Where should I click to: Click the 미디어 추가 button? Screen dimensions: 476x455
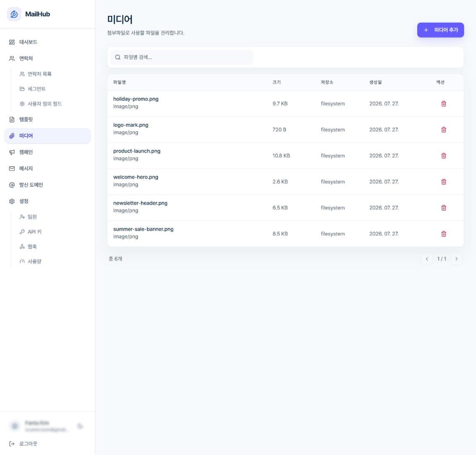[x=440, y=30]
